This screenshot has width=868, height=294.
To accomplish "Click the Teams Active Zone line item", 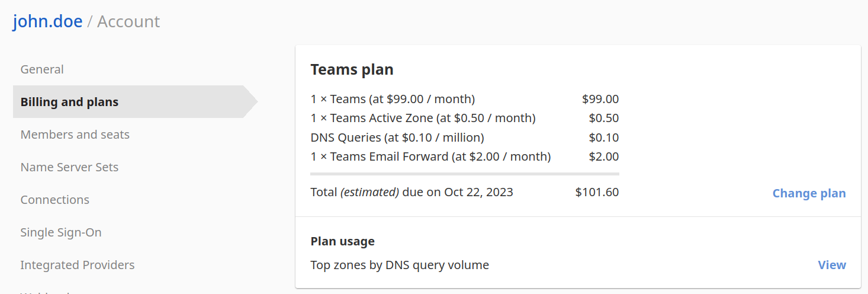I will point(423,118).
